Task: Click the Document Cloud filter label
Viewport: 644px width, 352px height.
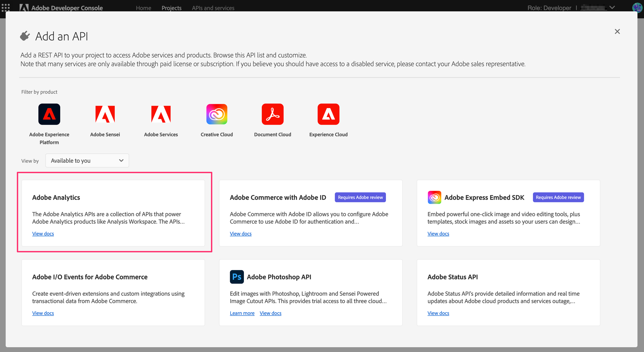Action: coord(273,134)
